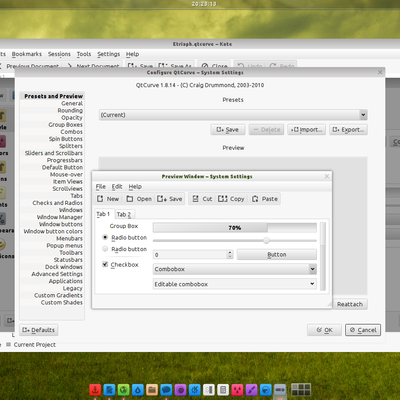The height and width of the screenshot is (400, 400).
Task: Open the (Current) presets dropdown
Action: [x=233, y=115]
